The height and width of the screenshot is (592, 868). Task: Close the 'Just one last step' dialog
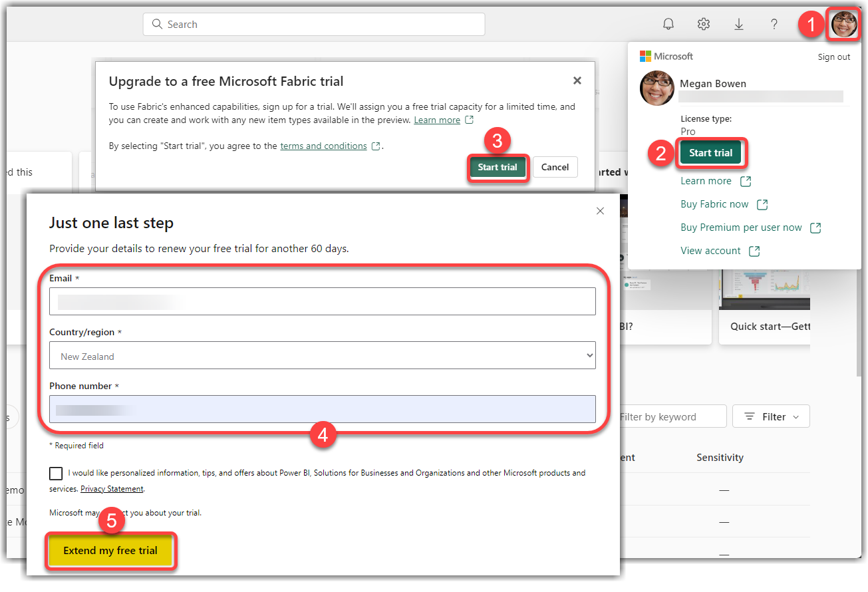click(x=600, y=211)
